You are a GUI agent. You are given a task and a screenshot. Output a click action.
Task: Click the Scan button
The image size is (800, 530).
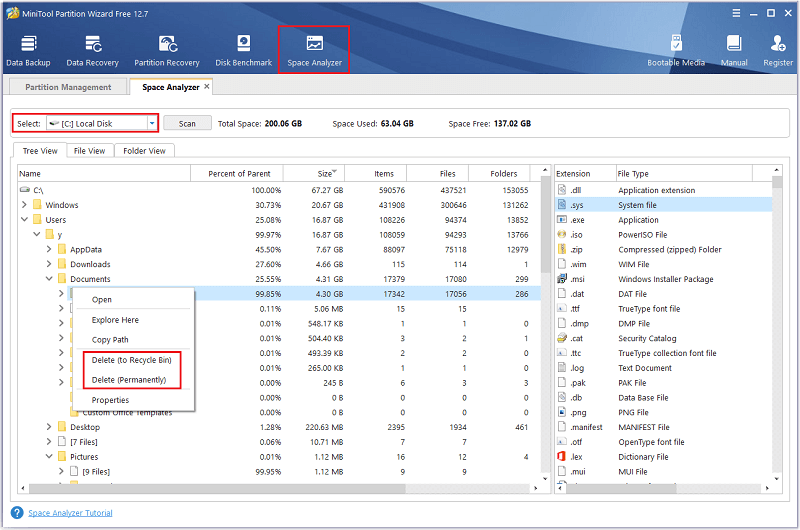click(x=187, y=123)
